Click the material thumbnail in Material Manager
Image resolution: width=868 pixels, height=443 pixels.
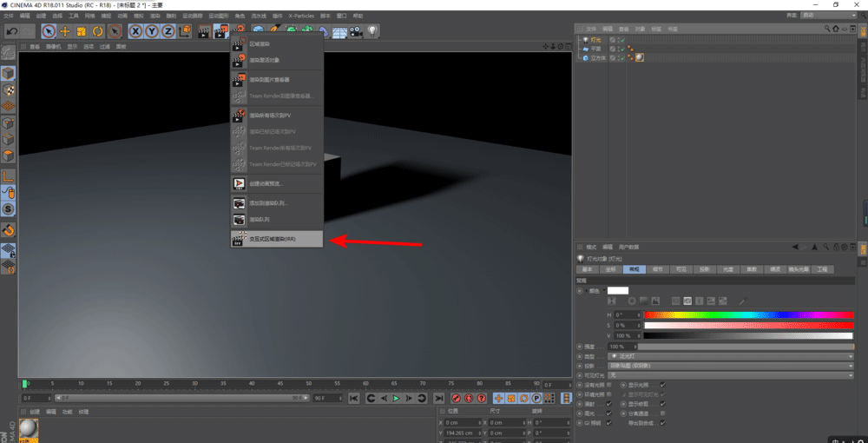(29, 428)
